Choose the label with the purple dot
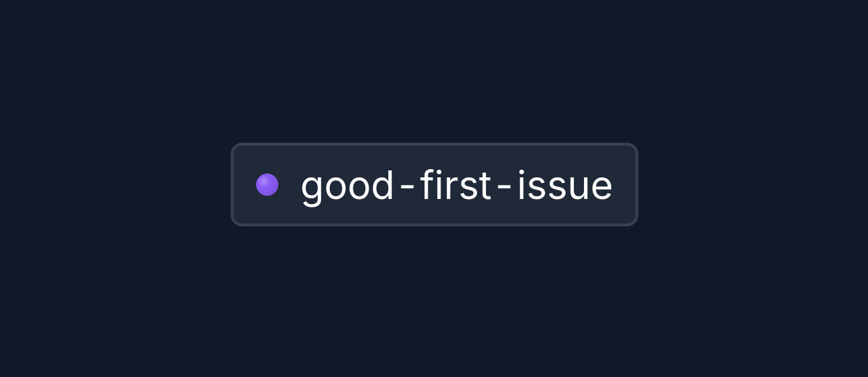Viewport: 868px width, 377px height. coord(434,184)
